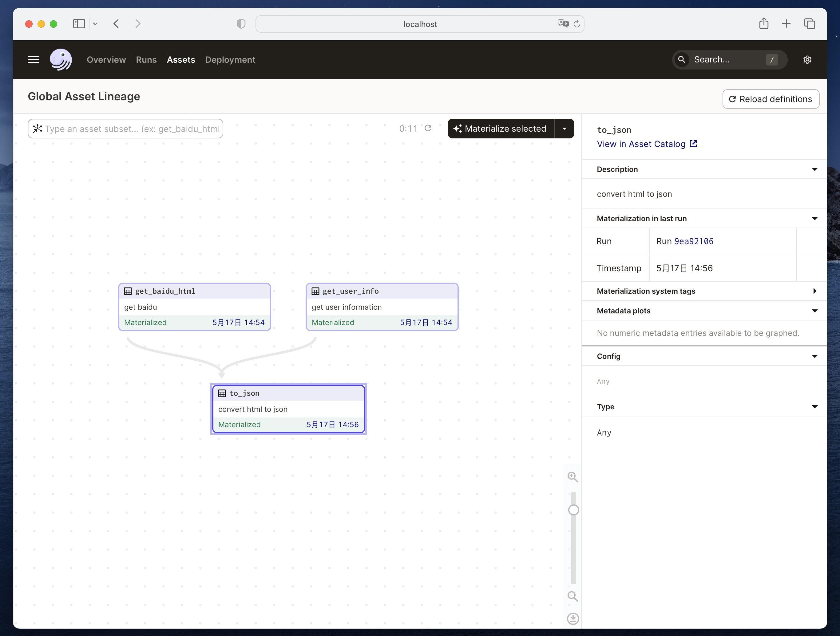Screen dimensions: 840x636
Task: Collapse the Description section
Action: point(814,169)
